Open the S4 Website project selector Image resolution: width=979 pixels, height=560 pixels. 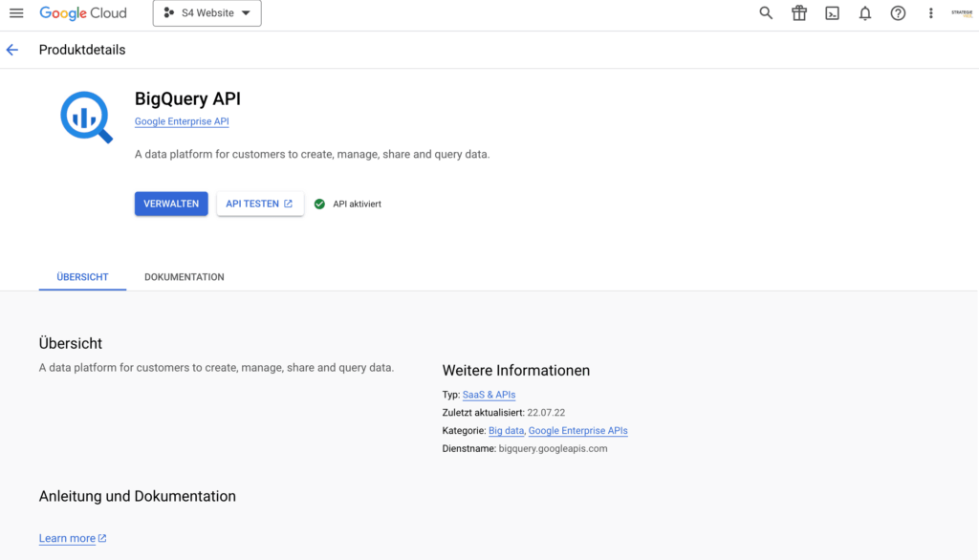(207, 13)
